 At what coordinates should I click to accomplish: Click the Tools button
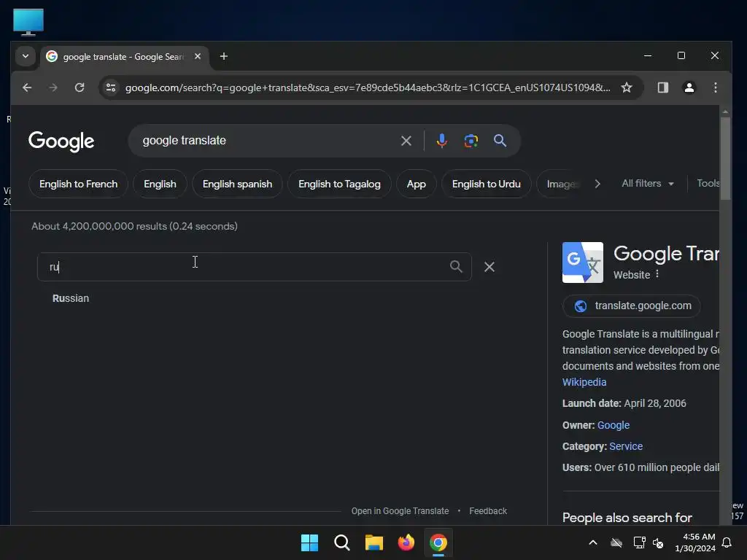pyautogui.click(x=708, y=183)
